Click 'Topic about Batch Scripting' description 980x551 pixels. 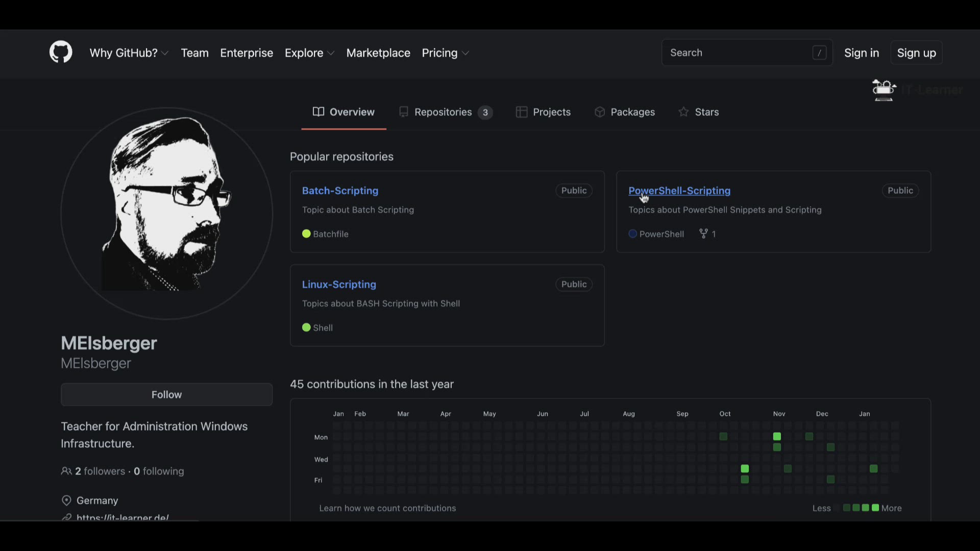358,210
